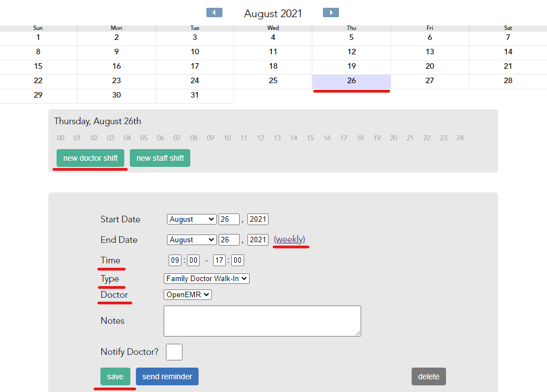Click the new staff shift button
The image size is (547, 392).
160,158
